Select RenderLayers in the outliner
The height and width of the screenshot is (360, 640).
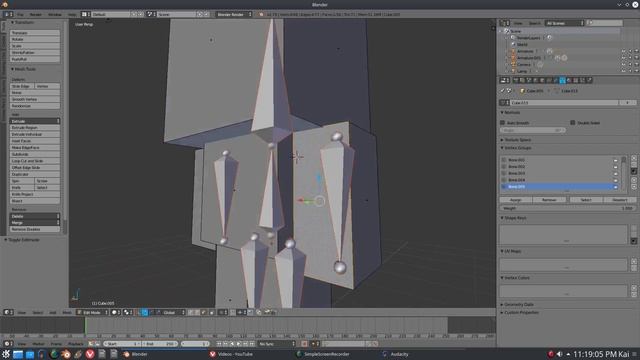[528, 38]
